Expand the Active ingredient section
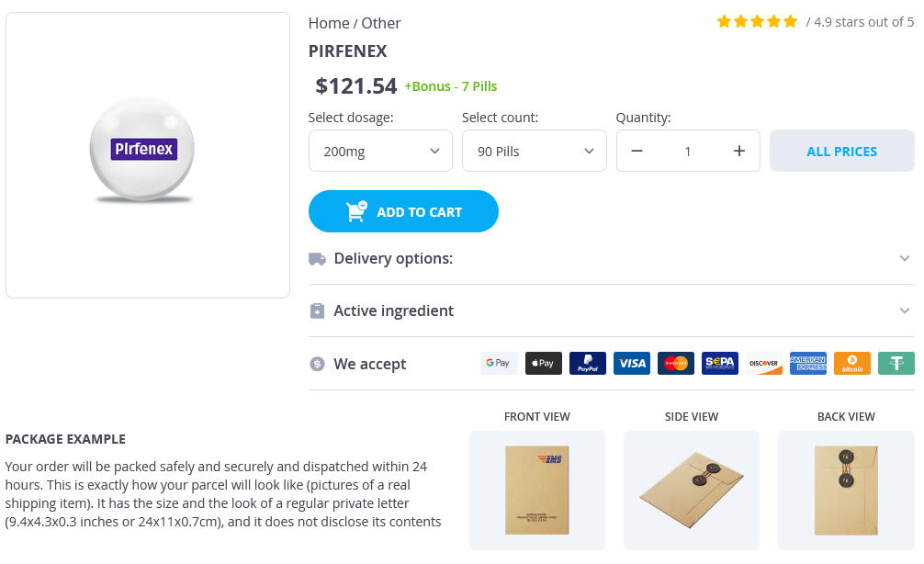 point(611,311)
